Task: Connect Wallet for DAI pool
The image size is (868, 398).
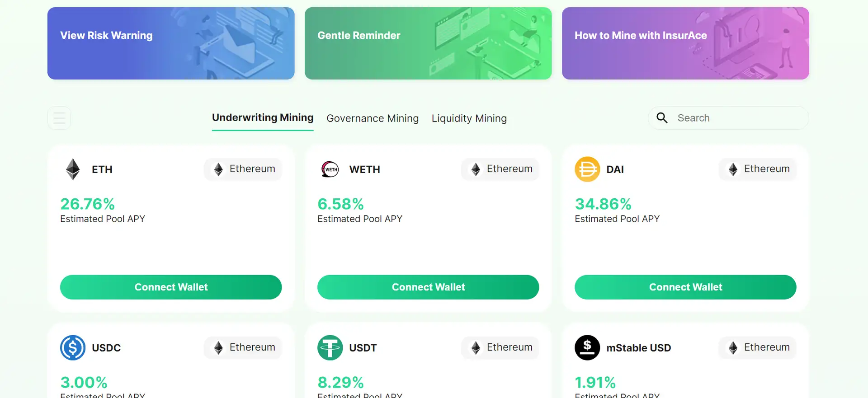Action: (x=685, y=287)
